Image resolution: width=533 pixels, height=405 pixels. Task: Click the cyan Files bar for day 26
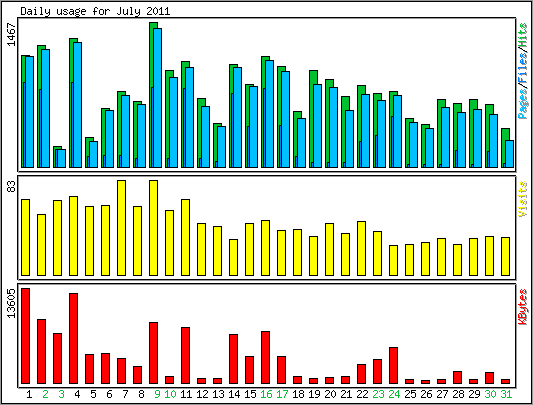pyautogui.click(x=429, y=148)
